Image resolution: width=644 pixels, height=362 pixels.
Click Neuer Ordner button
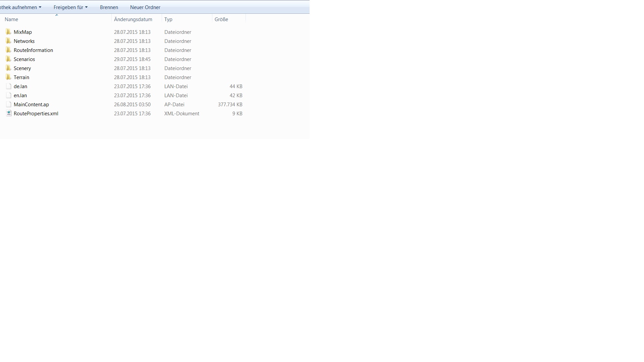[145, 7]
